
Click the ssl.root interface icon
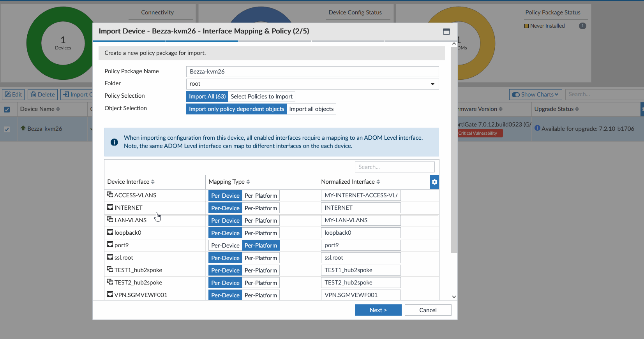click(x=110, y=257)
